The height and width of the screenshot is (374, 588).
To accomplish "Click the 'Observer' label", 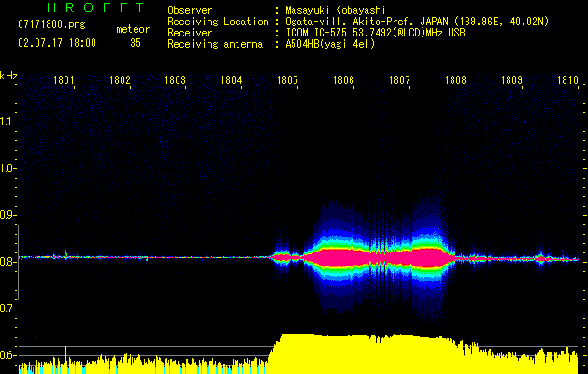I will [x=190, y=10].
